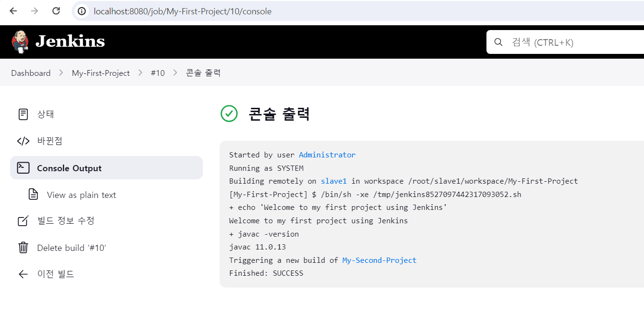Follow the My-Second-Project link
Viewport: 644px width, 311px height.
coord(380,260)
